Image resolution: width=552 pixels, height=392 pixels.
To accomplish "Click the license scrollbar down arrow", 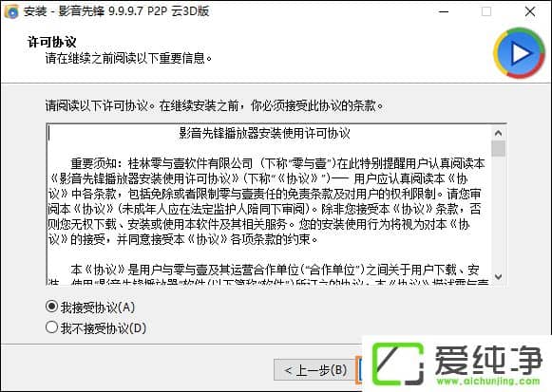I will pyautogui.click(x=498, y=277).
